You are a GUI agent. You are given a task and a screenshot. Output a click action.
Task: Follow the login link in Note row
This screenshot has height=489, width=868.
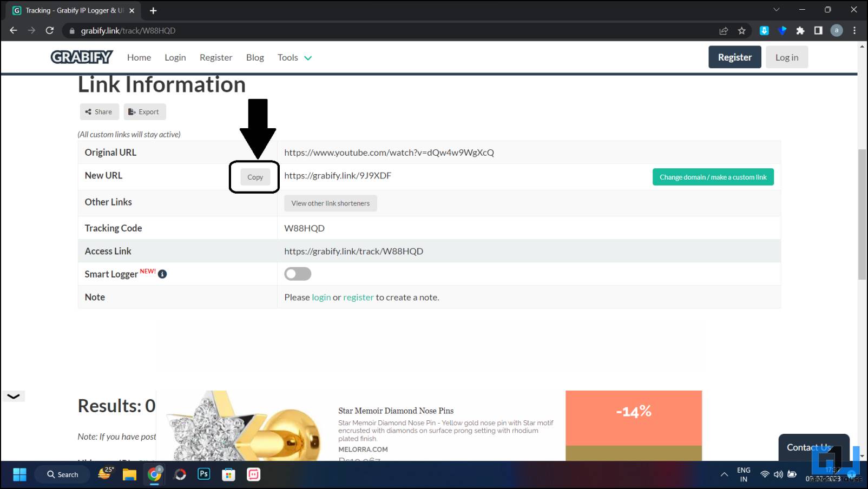321,297
